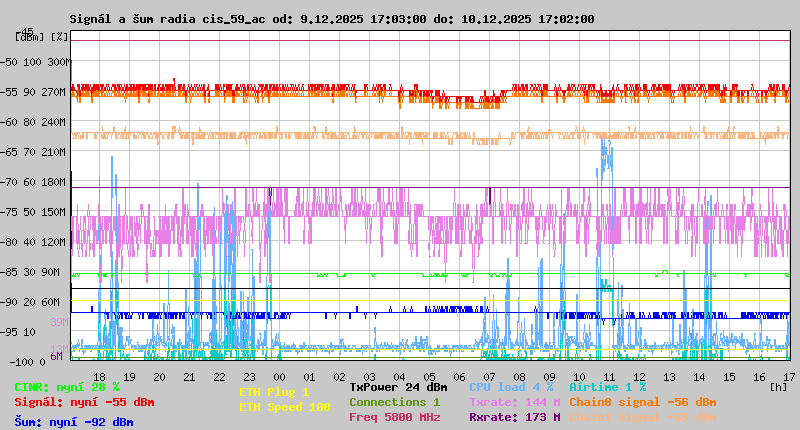Screen dimensions: 800x430
Task: Click the blue Šum noise legend label
Action: coord(73,421)
